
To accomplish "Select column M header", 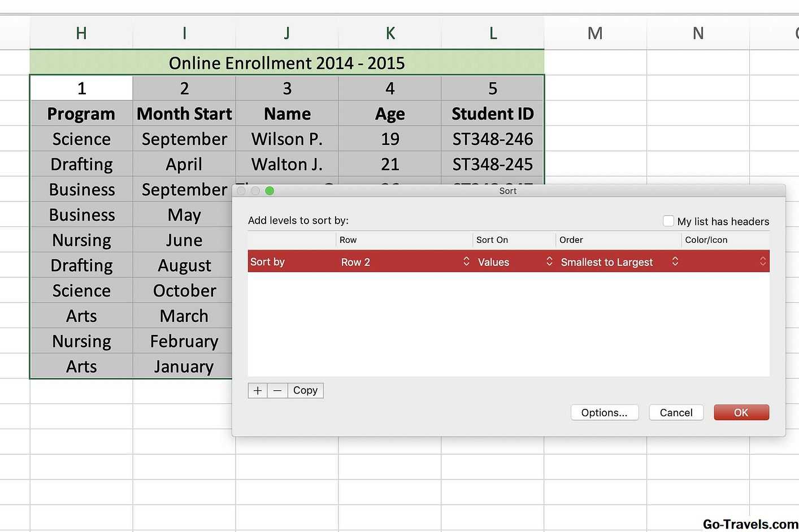I will 595,33.
